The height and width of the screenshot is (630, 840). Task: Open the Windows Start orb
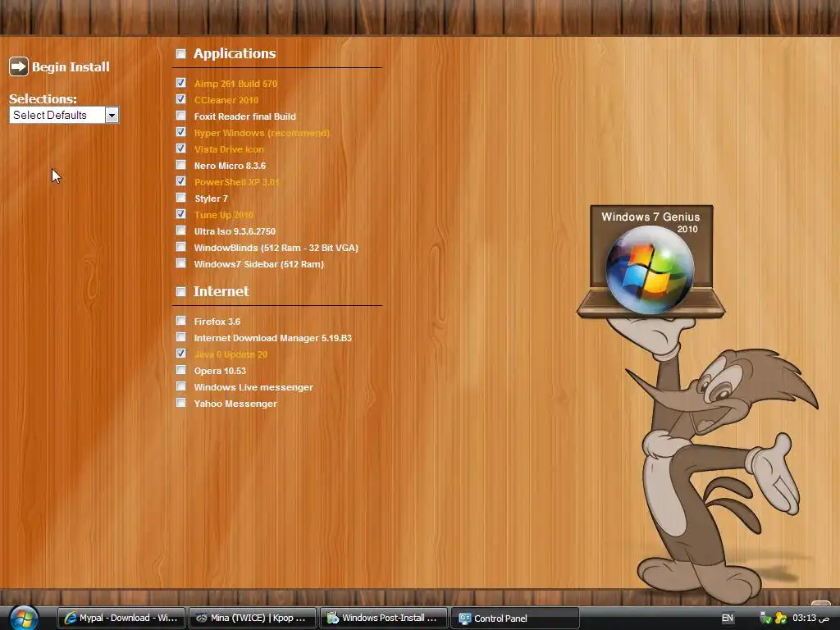[x=24, y=618]
